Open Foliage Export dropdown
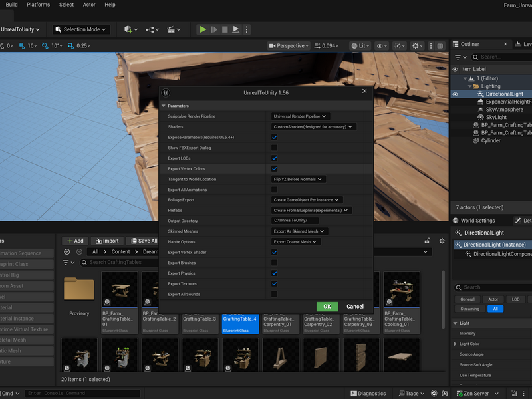 [x=307, y=200]
